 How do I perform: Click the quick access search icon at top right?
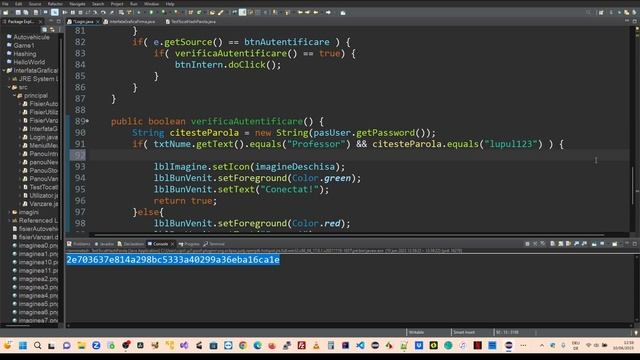[588, 13]
